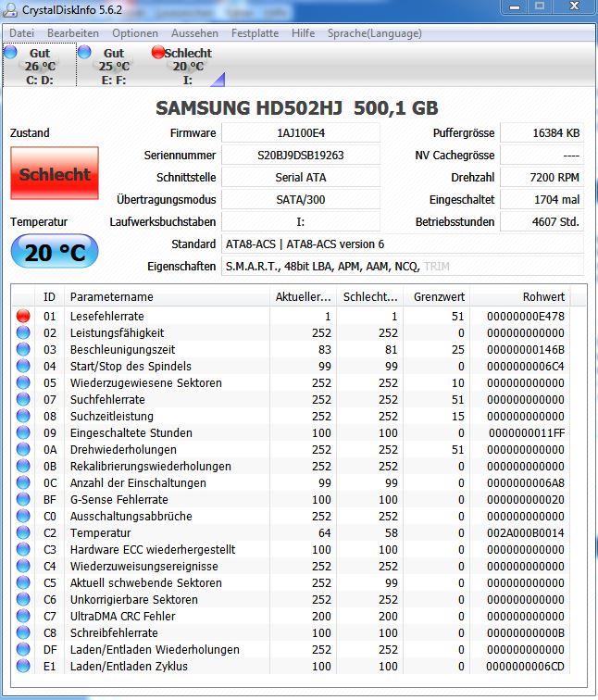Click the Standard field ATA8-ACS
The height and width of the screenshot is (700, 598).
tap(403, 244)
